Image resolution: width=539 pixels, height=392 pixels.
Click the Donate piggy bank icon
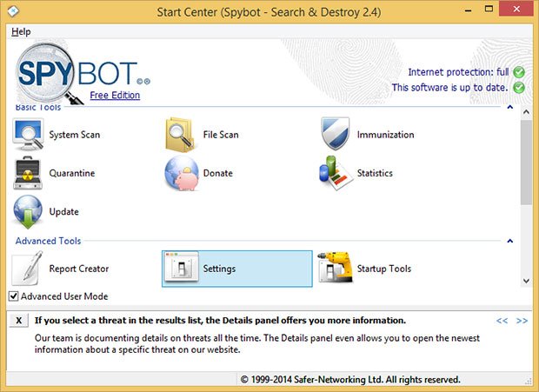(x=182, y=173)
